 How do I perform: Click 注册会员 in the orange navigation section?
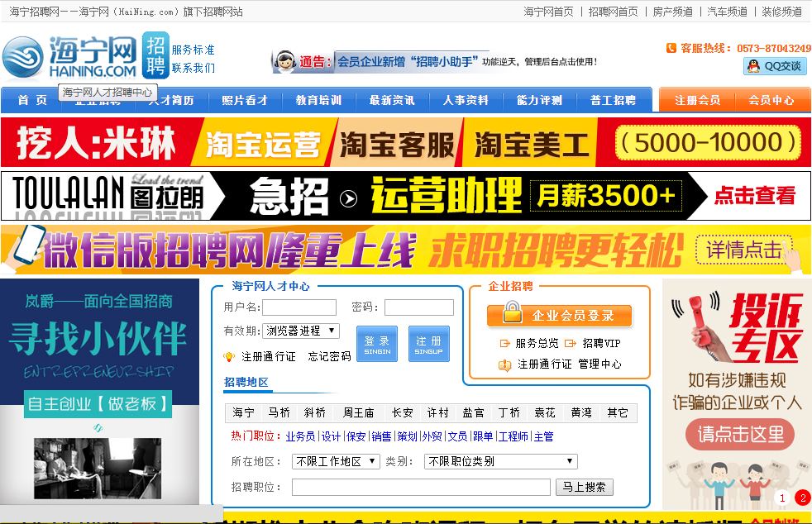(698, 101)
